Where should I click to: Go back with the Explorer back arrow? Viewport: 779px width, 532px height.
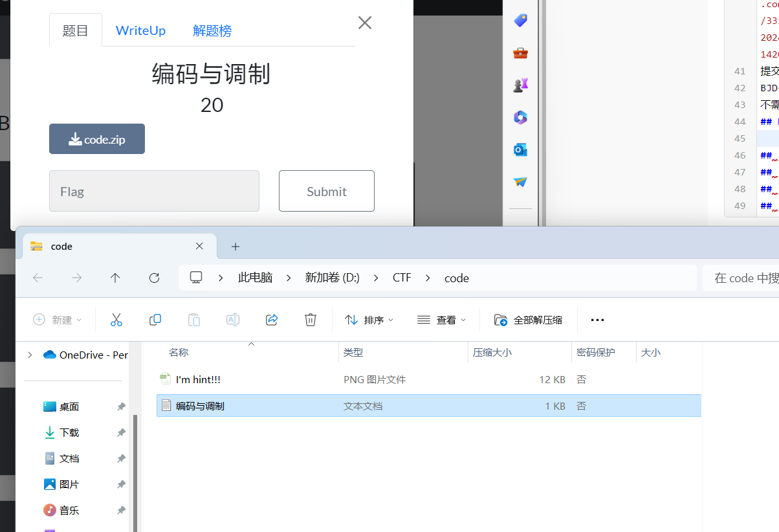coord(38,278)
